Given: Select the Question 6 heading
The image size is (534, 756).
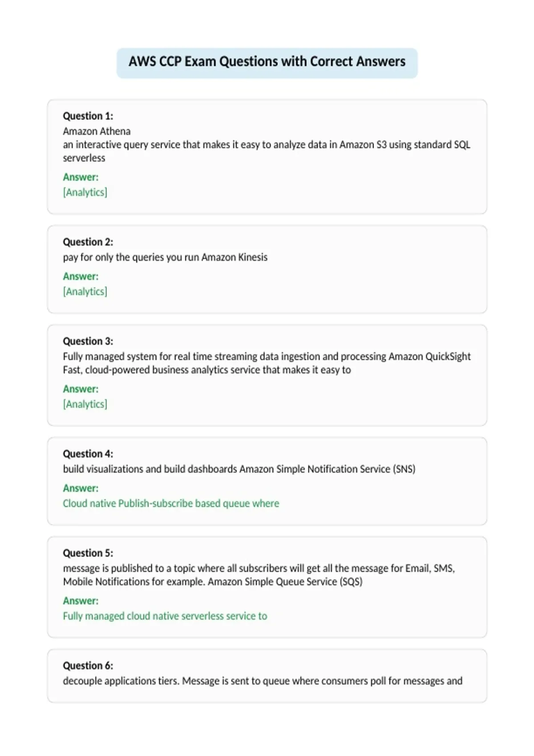Looking at the screenshot, I should click(88, 665).
